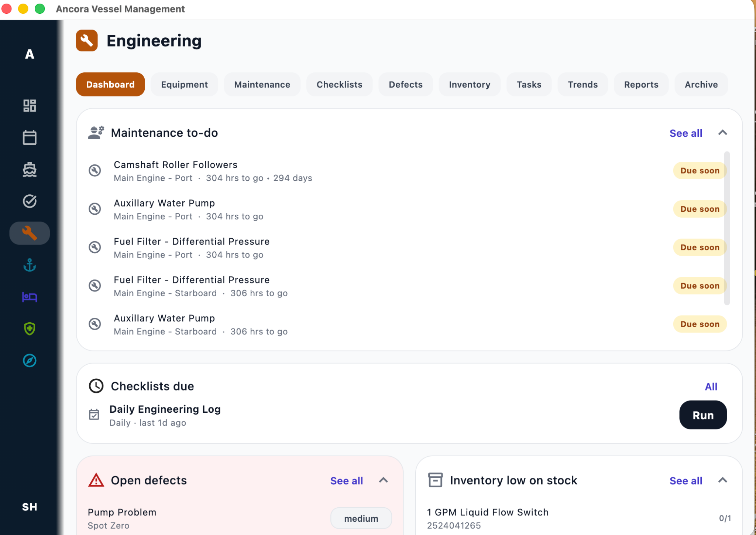Viewport: 756px width, 535px height.
Task: Open the checkmark tasks icon in sidebar
Action: 30,201
